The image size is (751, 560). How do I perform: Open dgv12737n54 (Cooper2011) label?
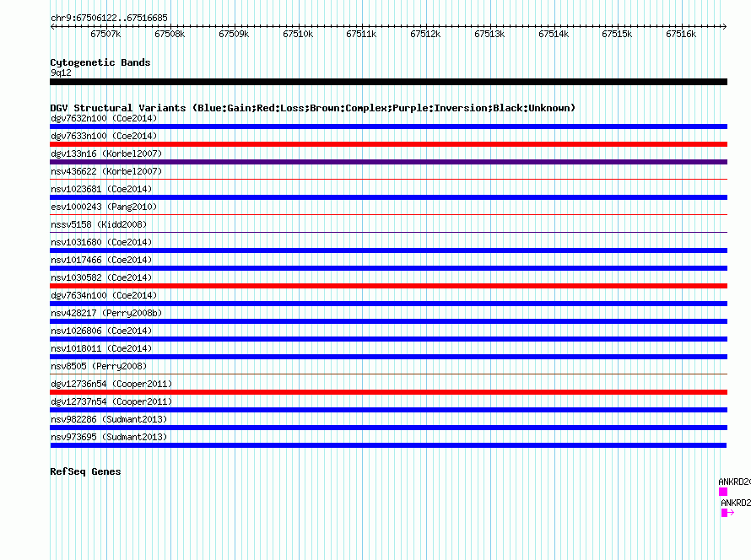pos(111,401)
